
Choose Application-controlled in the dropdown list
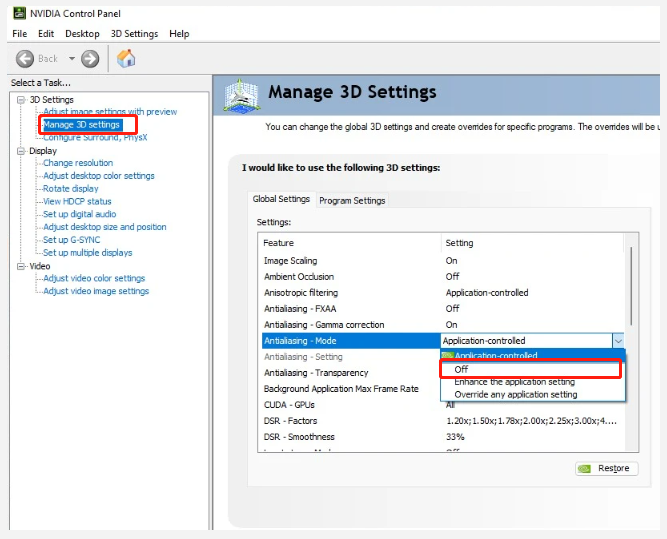[x=533, y=355]
